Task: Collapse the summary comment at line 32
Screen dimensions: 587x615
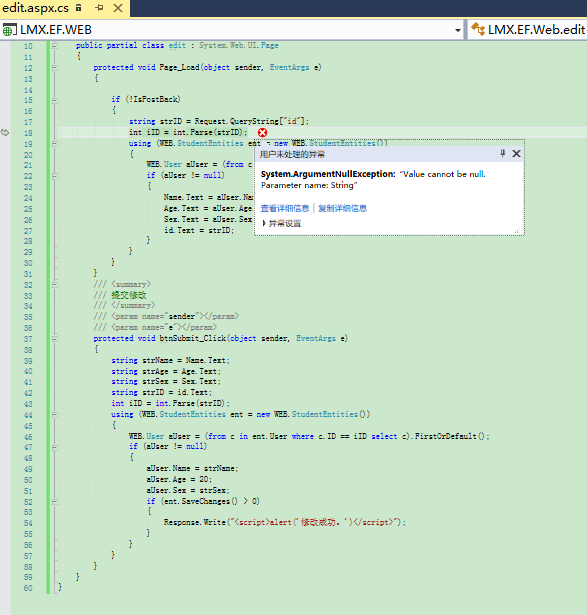Action: coord(55,285)
